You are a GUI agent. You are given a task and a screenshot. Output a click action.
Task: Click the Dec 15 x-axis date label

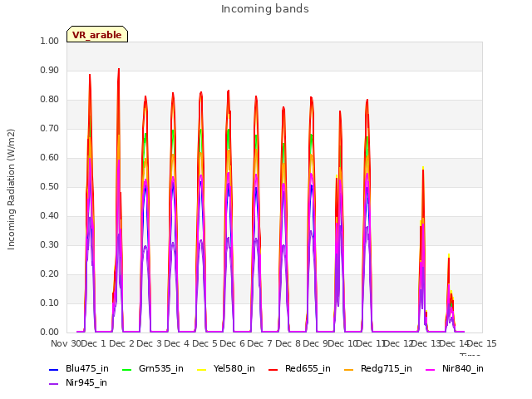point(482,343)
